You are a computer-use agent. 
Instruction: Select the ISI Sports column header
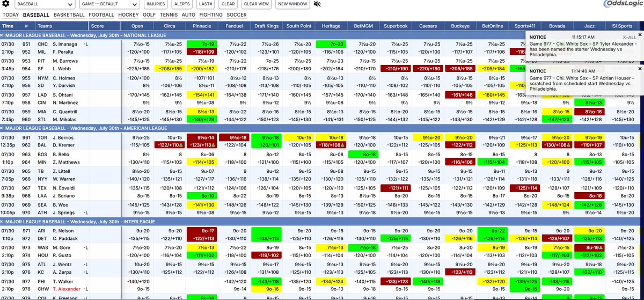tap(621, 25)
